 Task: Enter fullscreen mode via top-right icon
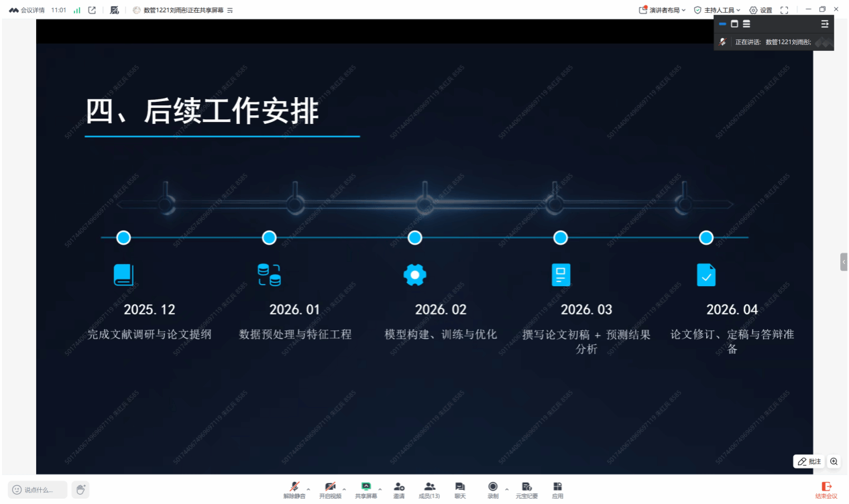pos(784,10)
